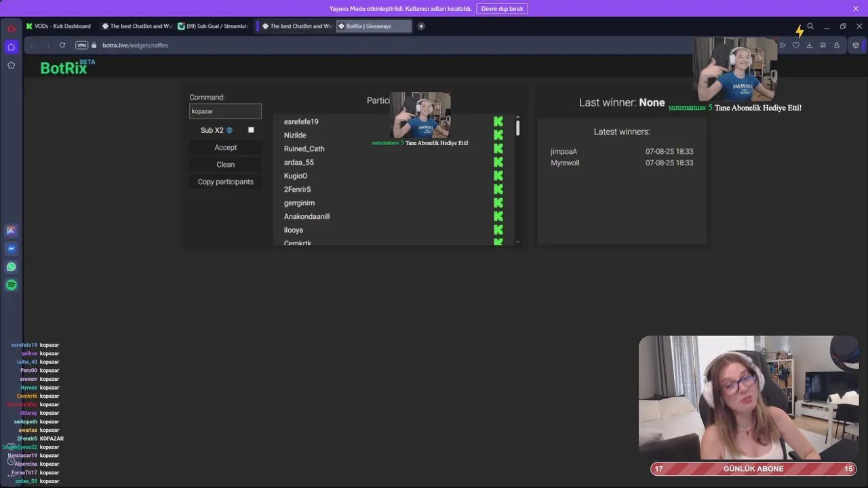This screenshot has height=488, width=868.
Task: Click the Kick icon beside ilooya
Action: click(x=498, y=230)
